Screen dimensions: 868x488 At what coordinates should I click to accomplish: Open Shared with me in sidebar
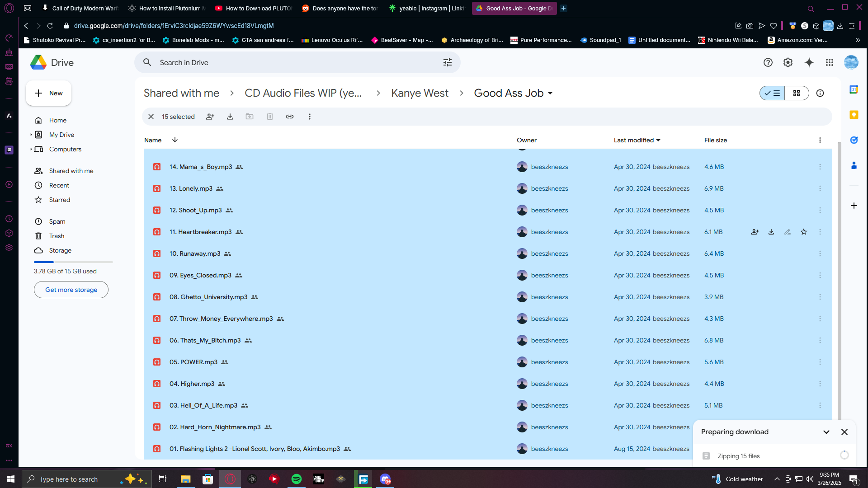[x=71, y=171]
